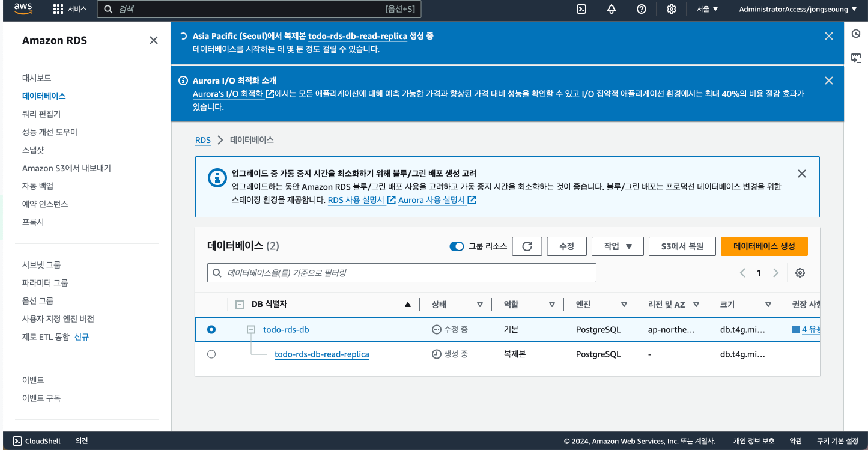Open the 의견 feedback link in footer
The width and height of the screenshot is (868, 450).
(x=82, y=441)
